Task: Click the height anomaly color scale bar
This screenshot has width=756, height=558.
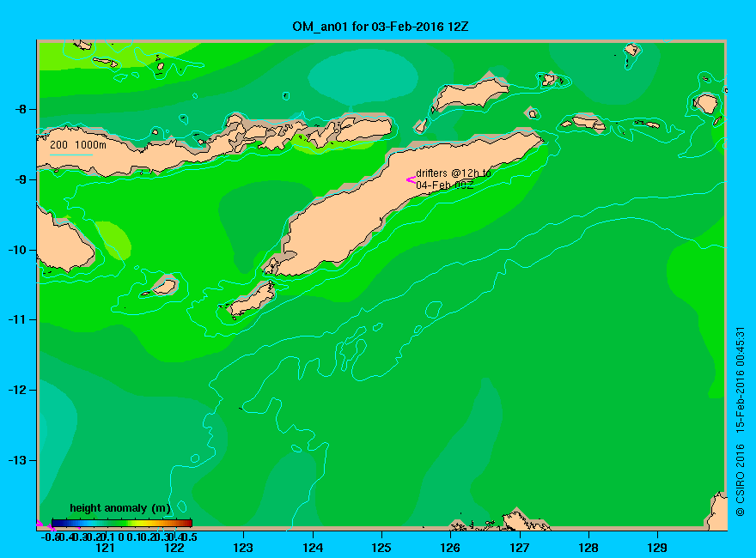Action: click(x=122, y=523)
